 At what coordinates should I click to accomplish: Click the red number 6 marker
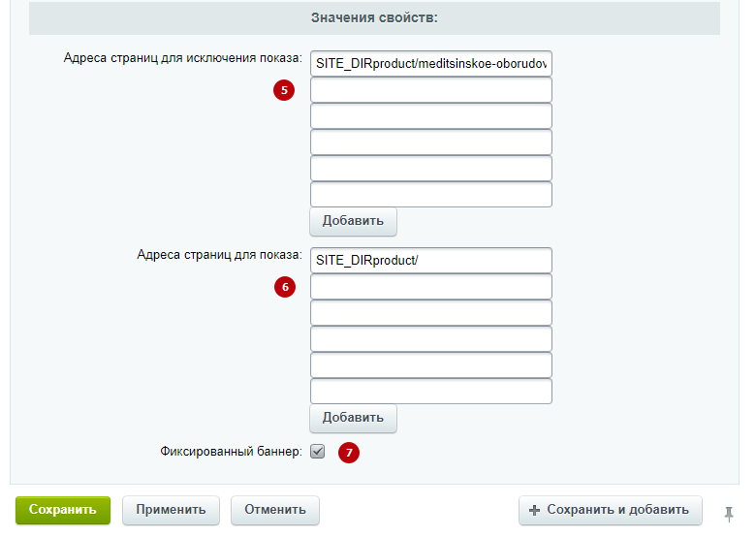(x=285, y=287)
